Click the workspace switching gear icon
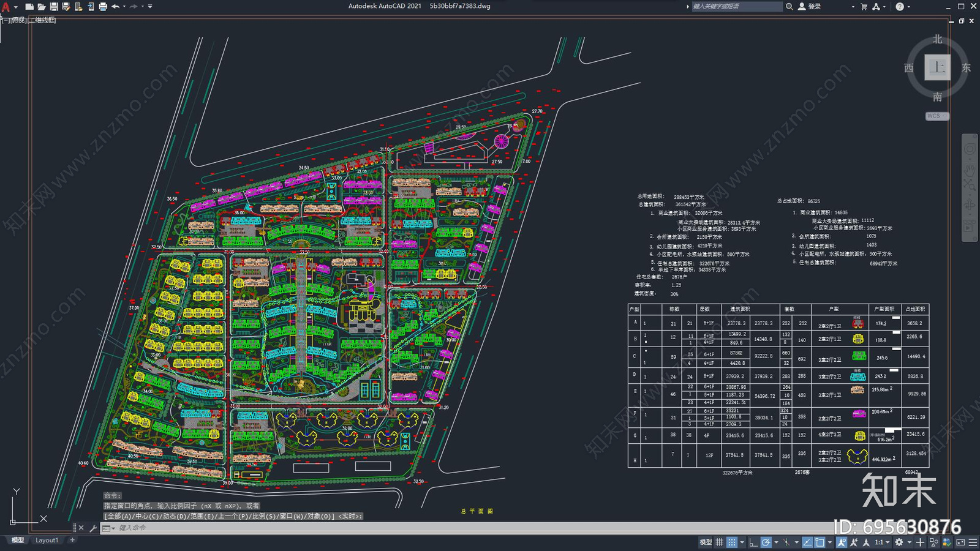 pos(899,542)
